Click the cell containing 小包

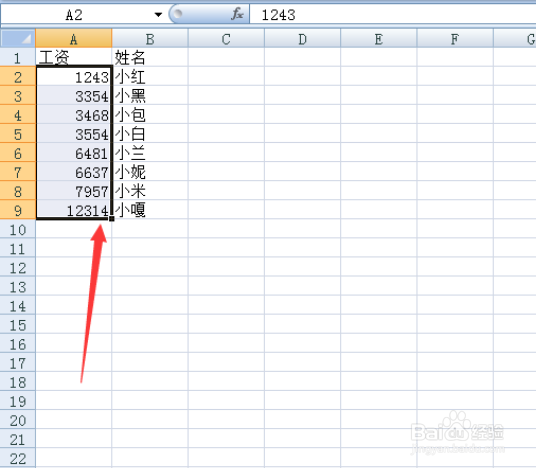coord(150,114)
